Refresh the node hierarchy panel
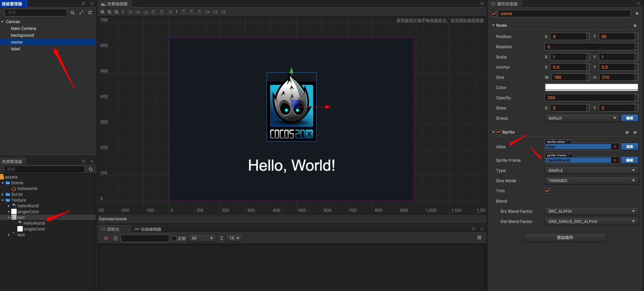644x291 pixels. (x=90, y=13)
